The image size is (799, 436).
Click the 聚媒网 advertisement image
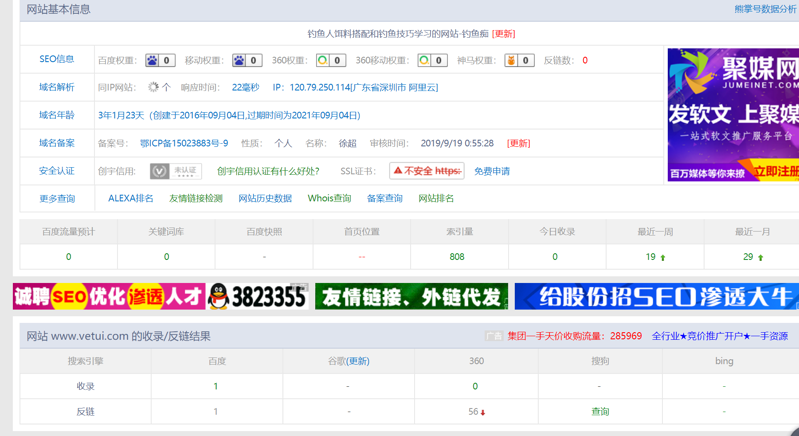(x=733, y=115)
